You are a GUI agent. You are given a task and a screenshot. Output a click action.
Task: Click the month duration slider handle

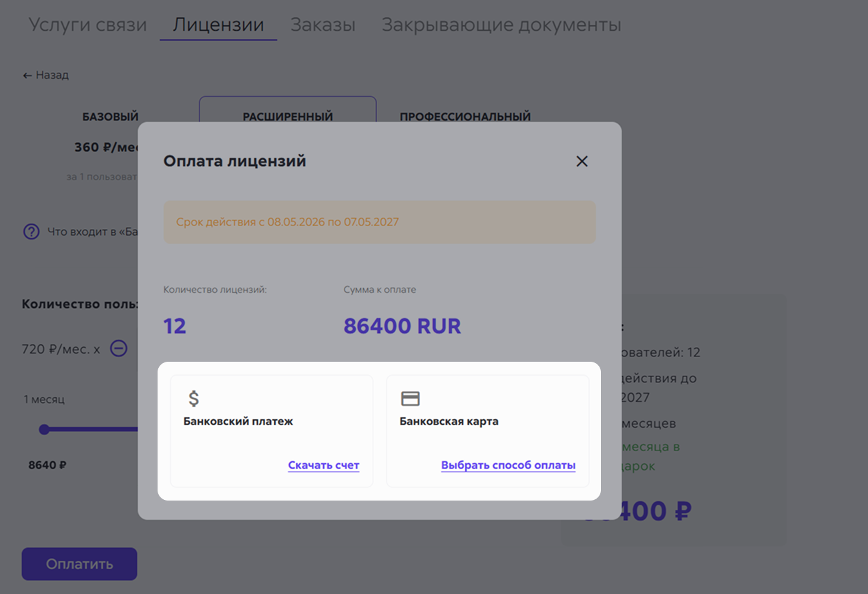tap(44, 429)
